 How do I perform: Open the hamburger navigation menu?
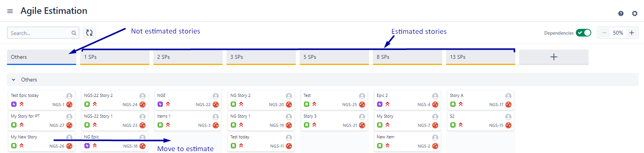[10, 11]
